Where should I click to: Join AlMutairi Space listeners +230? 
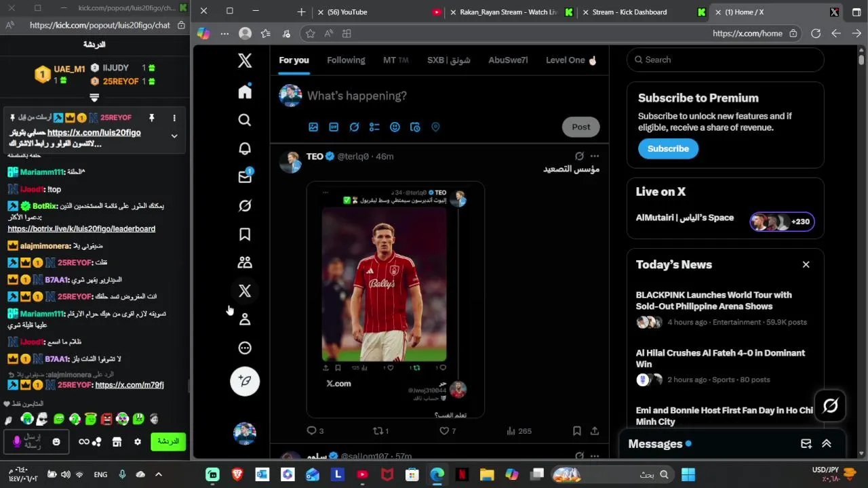point(782,222)
